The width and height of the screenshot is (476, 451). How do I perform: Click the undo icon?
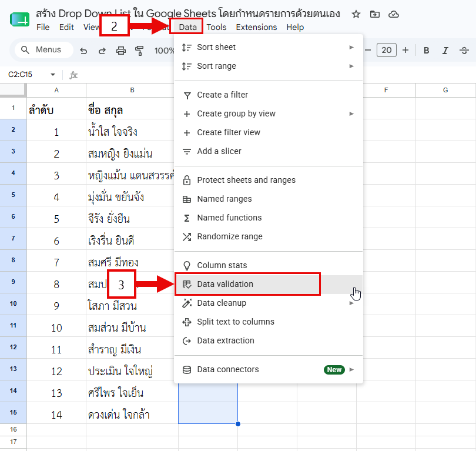83,51
